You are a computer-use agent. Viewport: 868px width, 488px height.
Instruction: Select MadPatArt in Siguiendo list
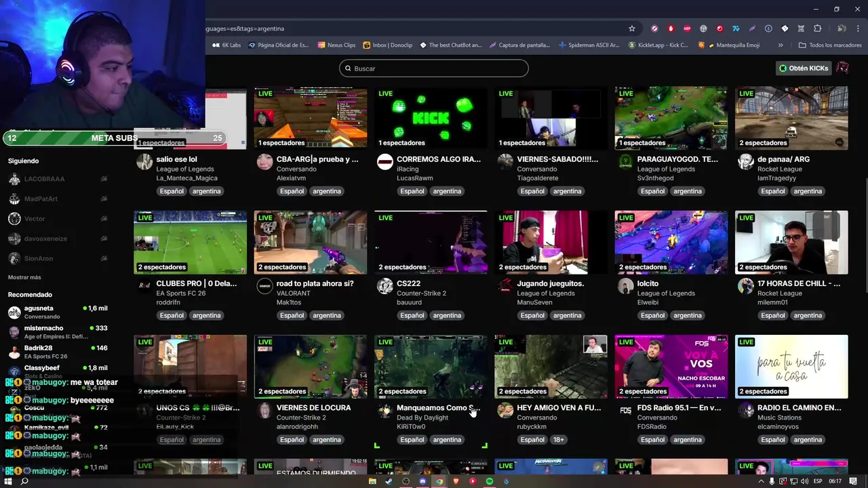click(58, 199)
